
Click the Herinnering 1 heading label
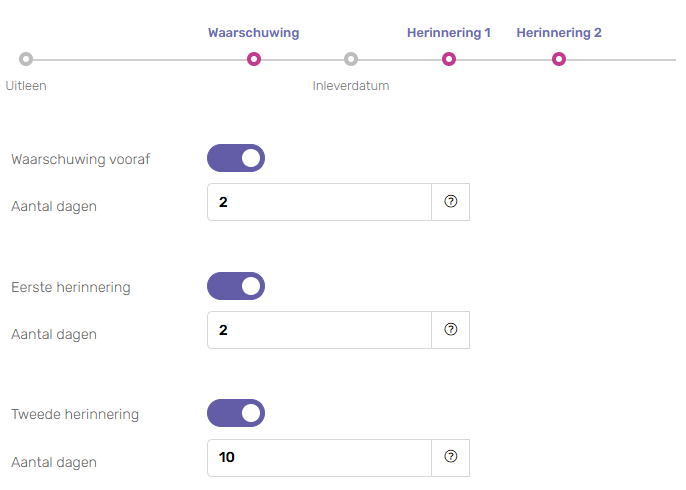click(449, 33)
